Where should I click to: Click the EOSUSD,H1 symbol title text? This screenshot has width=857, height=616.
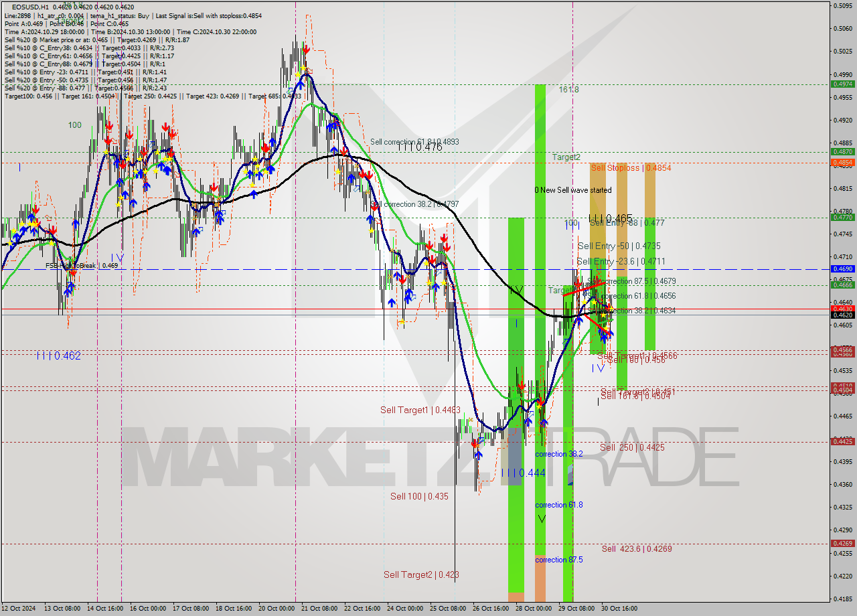click(x=29, y=7)
